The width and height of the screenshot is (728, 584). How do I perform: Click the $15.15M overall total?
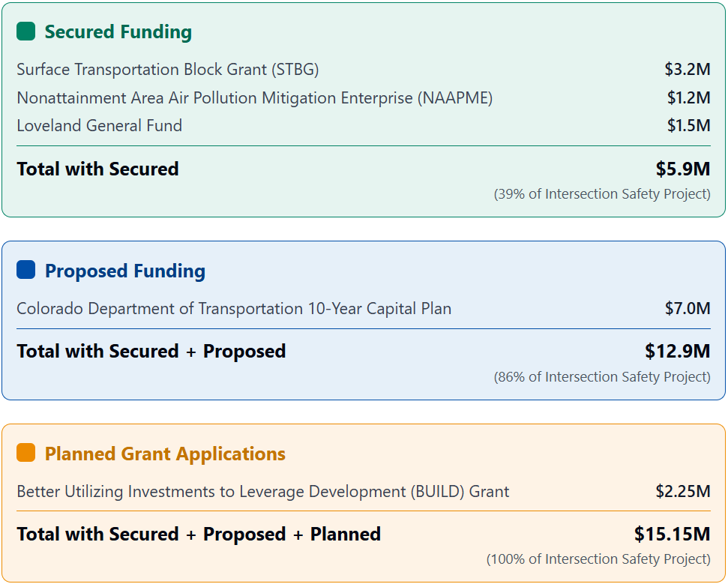click(672, 534)
